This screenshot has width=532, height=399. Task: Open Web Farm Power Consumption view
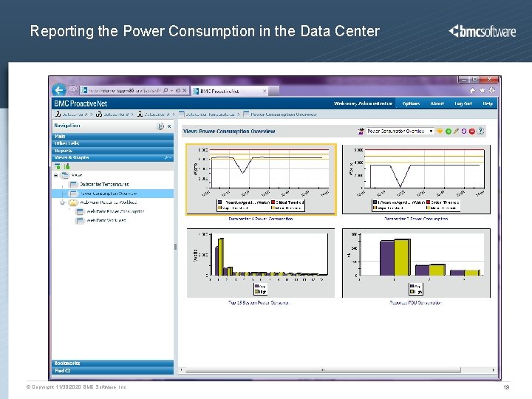(x=115, y=211)
